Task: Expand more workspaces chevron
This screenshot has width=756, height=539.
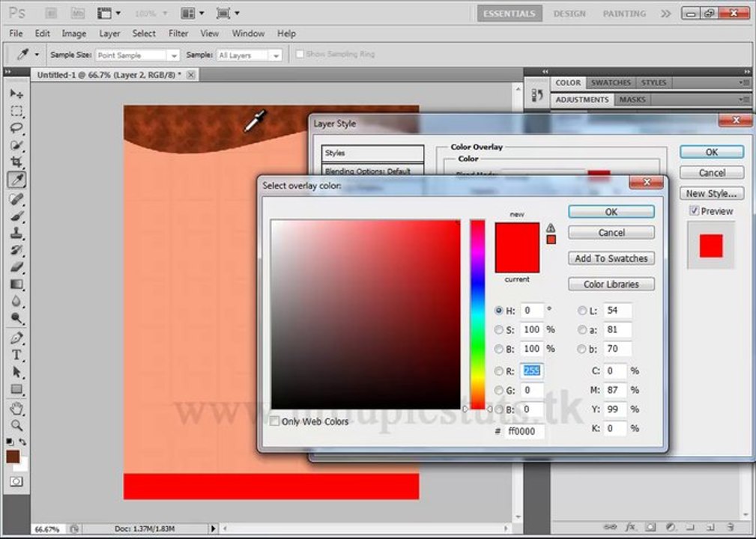Action: [x=666, y=13]
